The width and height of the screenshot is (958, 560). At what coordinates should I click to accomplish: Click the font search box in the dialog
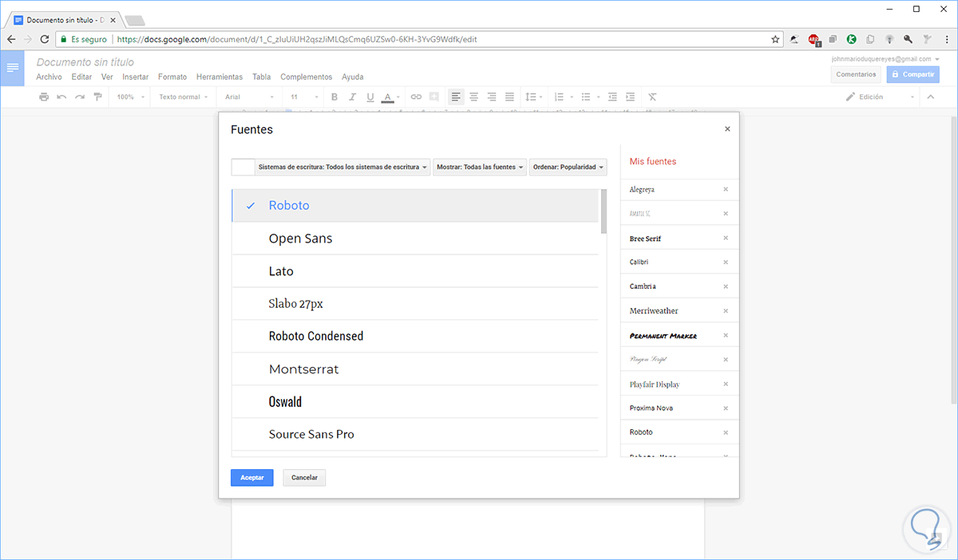click(243, 168)
